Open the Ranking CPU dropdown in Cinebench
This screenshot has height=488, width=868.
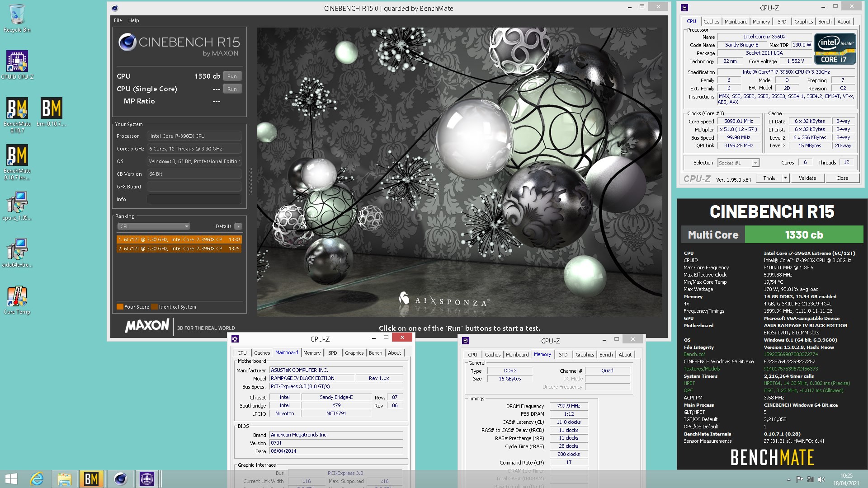pyautogui.click(x=154, y=226)
